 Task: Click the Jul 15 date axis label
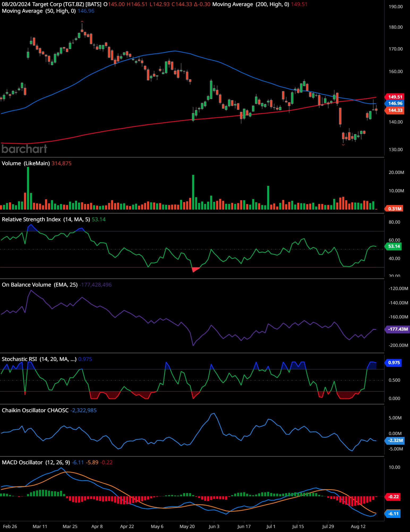(x=298, y=526)
